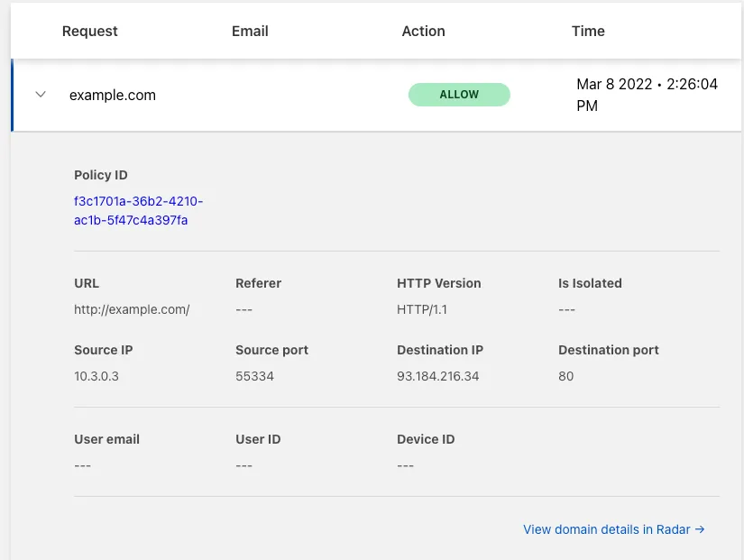View domain details in Radar
The height and width of the screenshot is (560, 744).
coord(605,529)
